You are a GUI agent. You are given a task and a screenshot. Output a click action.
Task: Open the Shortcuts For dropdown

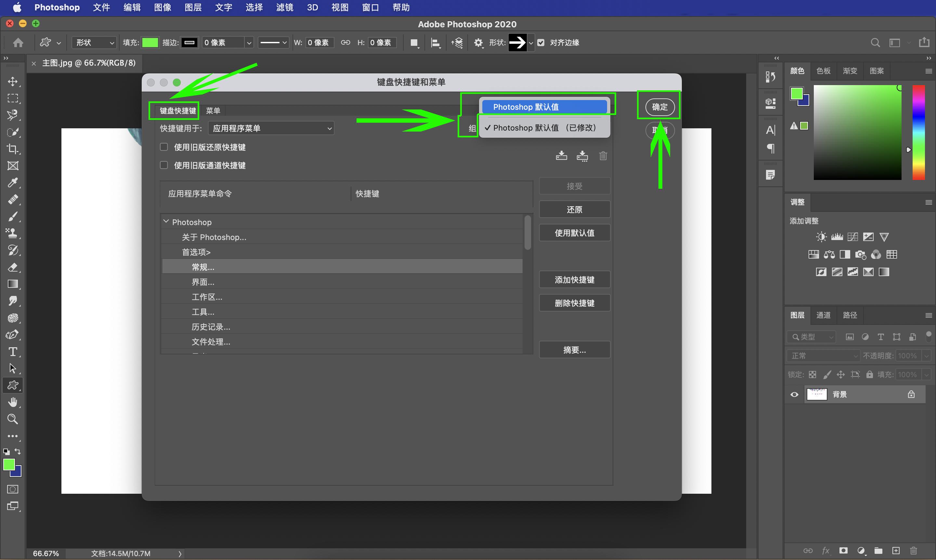[x=271, y=128]
